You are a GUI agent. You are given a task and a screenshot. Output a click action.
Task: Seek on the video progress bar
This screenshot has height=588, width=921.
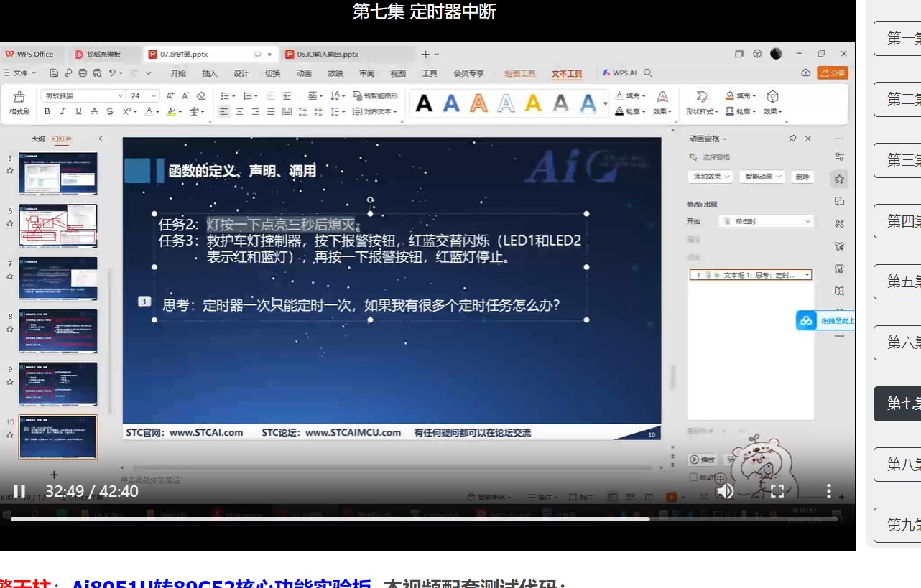coord(424,518)
